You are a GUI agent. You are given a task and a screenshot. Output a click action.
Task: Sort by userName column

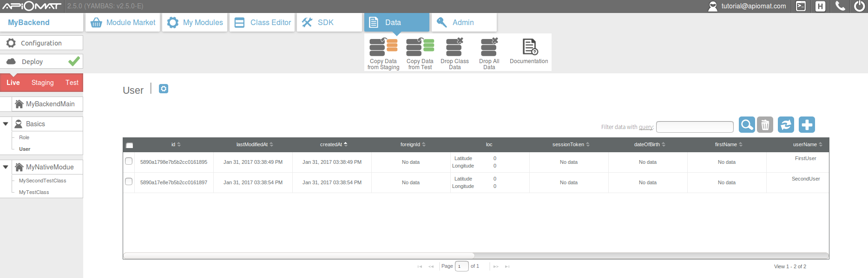coord(808,144)
